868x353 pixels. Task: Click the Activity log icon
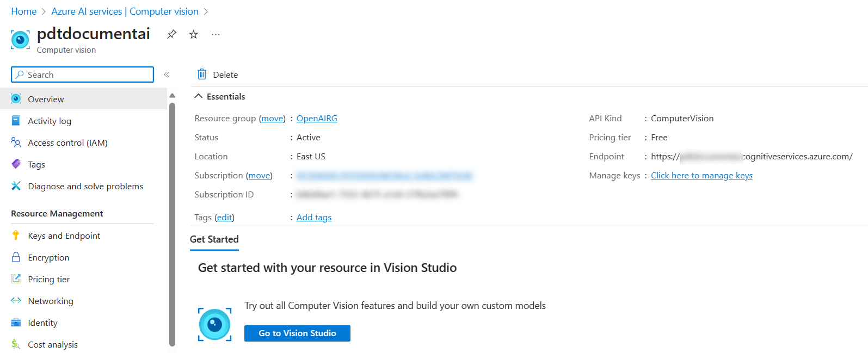point(16,121)
